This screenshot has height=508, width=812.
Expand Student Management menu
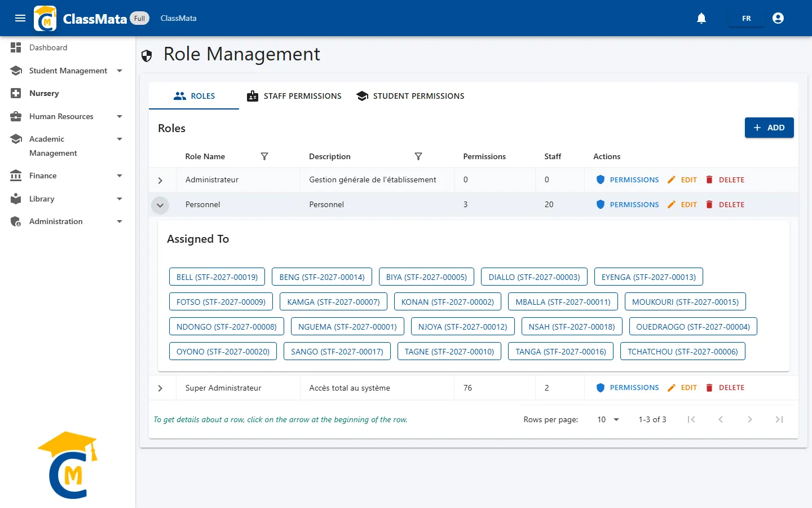coord(68,71)
